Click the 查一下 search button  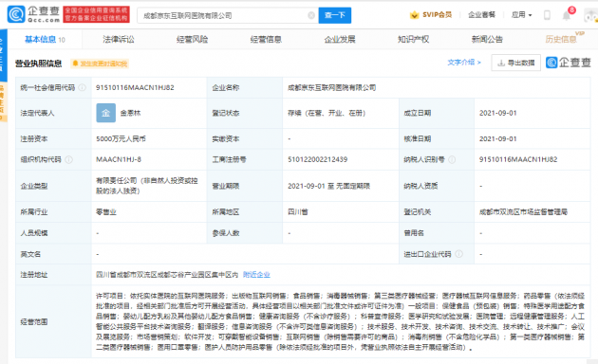point(335,15)
